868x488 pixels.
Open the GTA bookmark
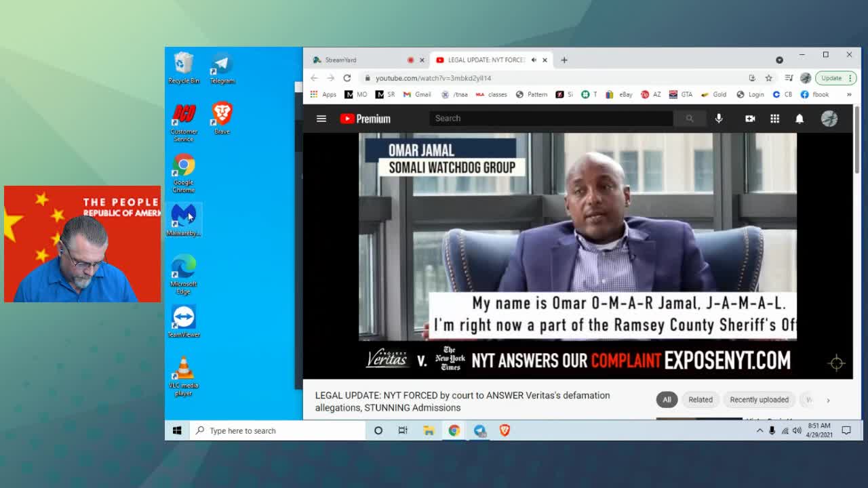[680, 95]
